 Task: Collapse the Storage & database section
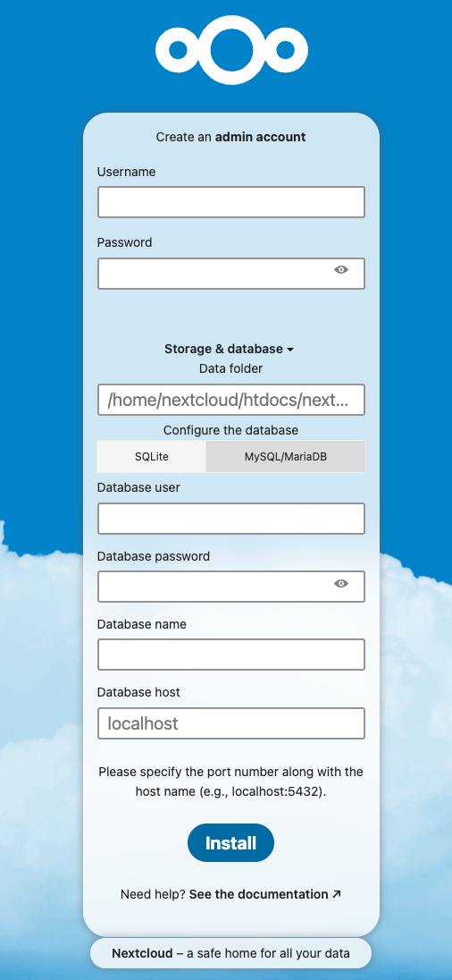[229, 349]
